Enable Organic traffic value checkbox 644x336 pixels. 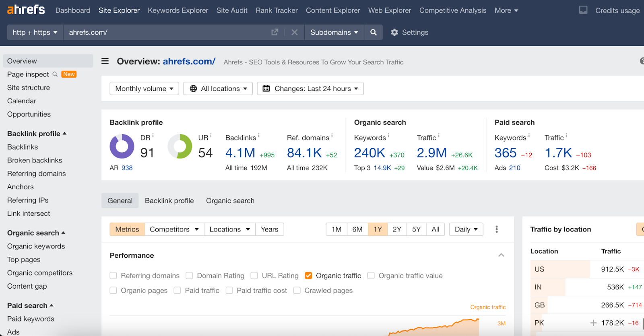371,276
